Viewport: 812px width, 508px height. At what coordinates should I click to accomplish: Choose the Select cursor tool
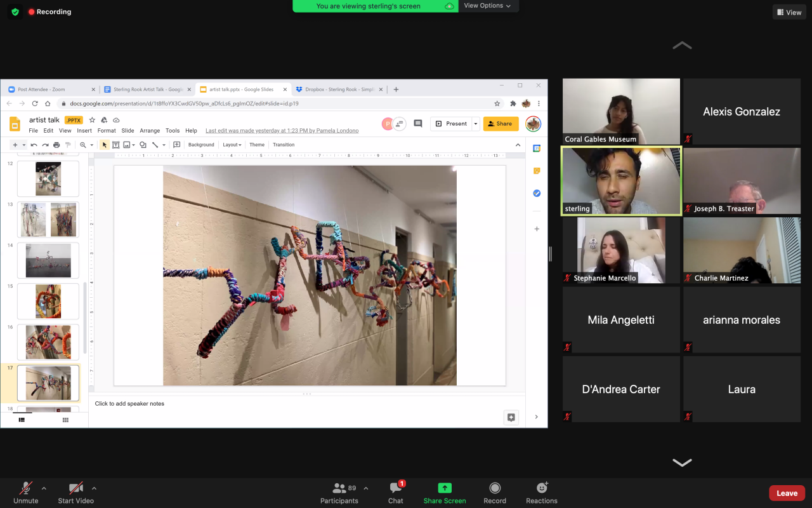105,145
